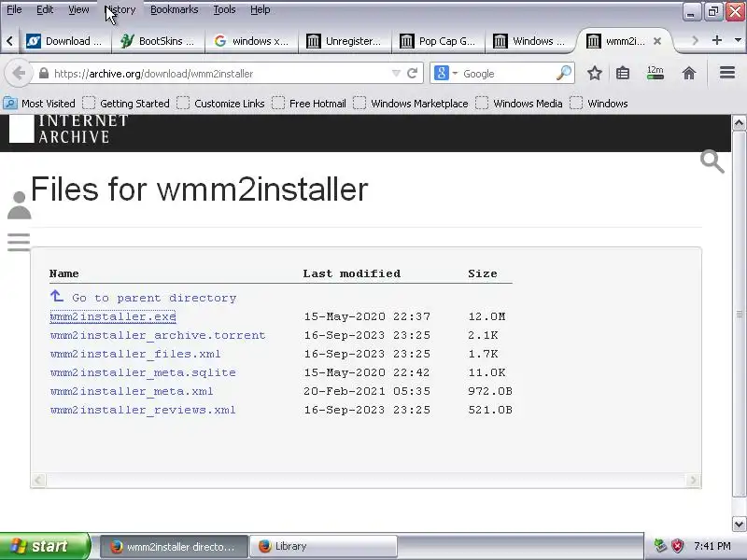This screenshot has height=560, width=747.
Task: Reload the page with the refresh icon
Action: 413,74
